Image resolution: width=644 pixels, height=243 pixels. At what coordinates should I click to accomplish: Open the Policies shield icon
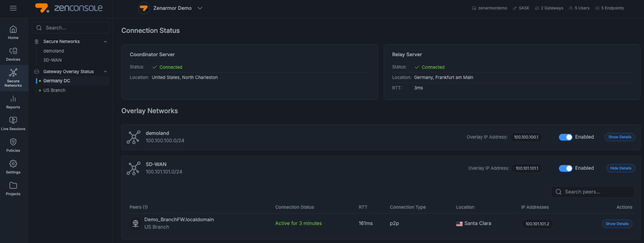13,145
